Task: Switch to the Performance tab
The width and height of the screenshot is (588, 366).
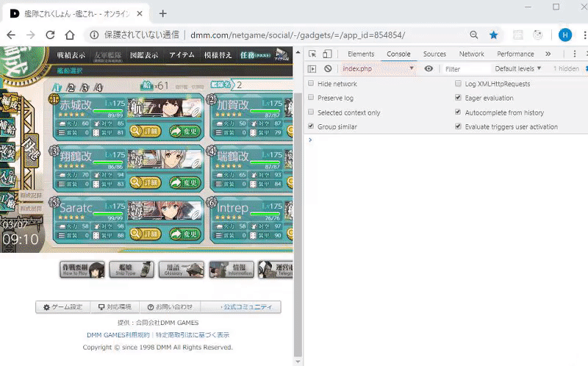Action: tap(515, 54)
